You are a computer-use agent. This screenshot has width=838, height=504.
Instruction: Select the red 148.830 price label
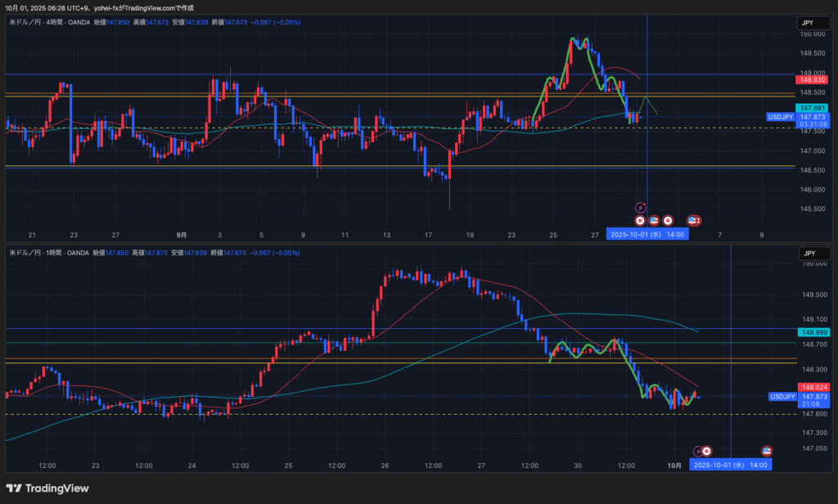(x=812, y=79)
